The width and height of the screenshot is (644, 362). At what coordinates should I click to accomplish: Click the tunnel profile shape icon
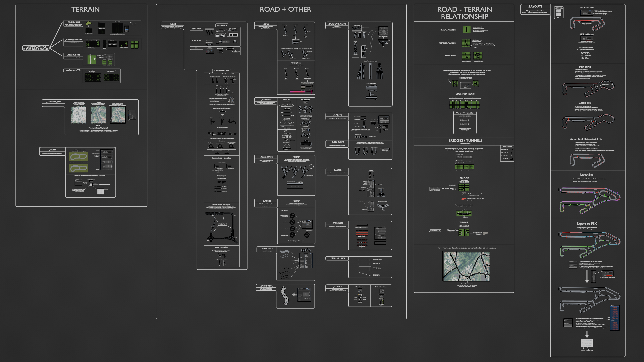511,159
